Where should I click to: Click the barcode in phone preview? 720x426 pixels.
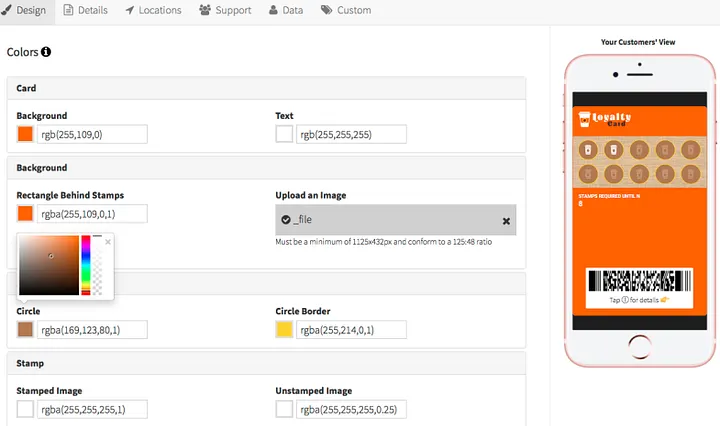pyautogui.click(x=639, y=280)
